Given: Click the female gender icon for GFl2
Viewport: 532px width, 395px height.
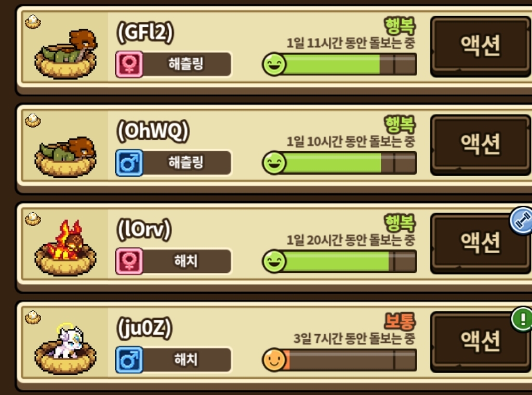Looking at the screenshot, I should tap(129, 64).
